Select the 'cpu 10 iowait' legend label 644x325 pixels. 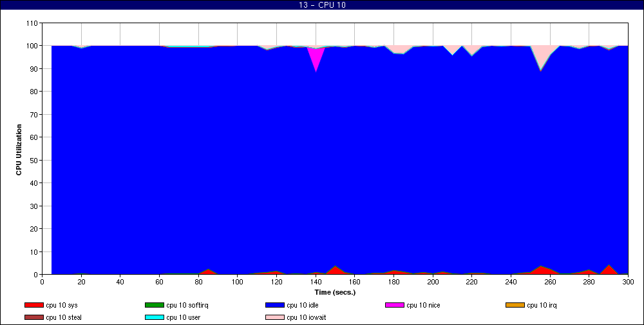[x=307, y=318]
